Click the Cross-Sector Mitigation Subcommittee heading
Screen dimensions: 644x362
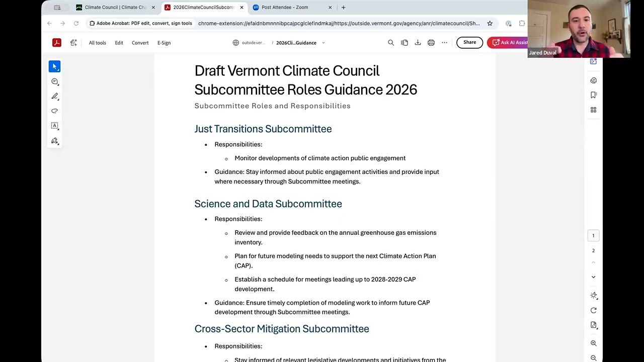coord(282,329)
